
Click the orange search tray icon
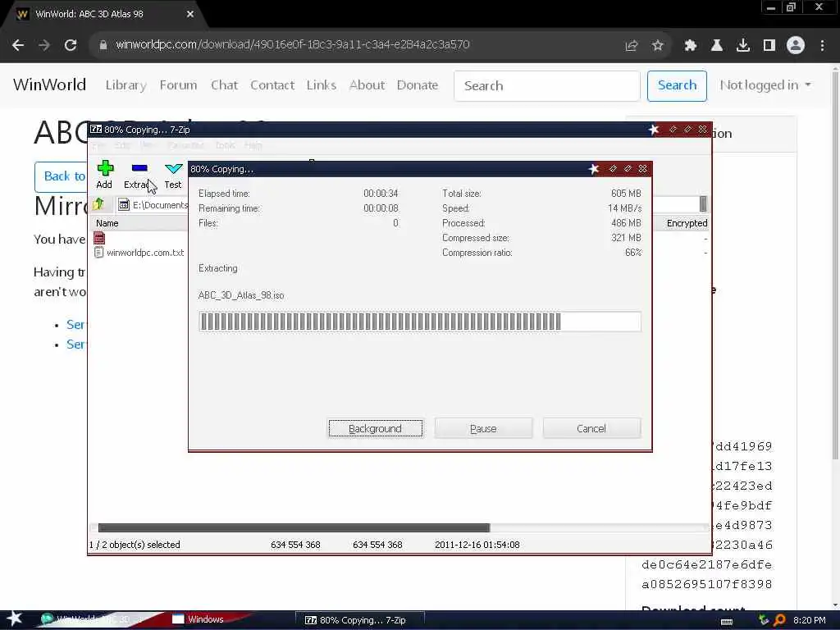(779, 620)
